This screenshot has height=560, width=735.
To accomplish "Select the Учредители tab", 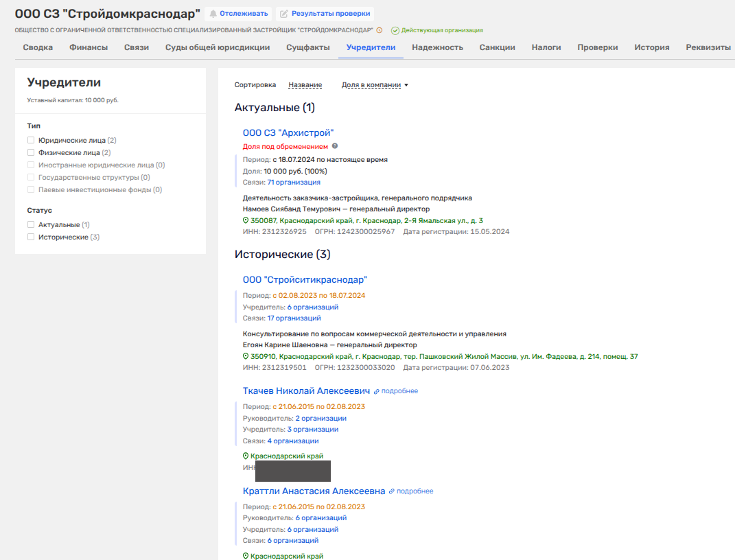I will pyautogui.click(x=371, y=47).
